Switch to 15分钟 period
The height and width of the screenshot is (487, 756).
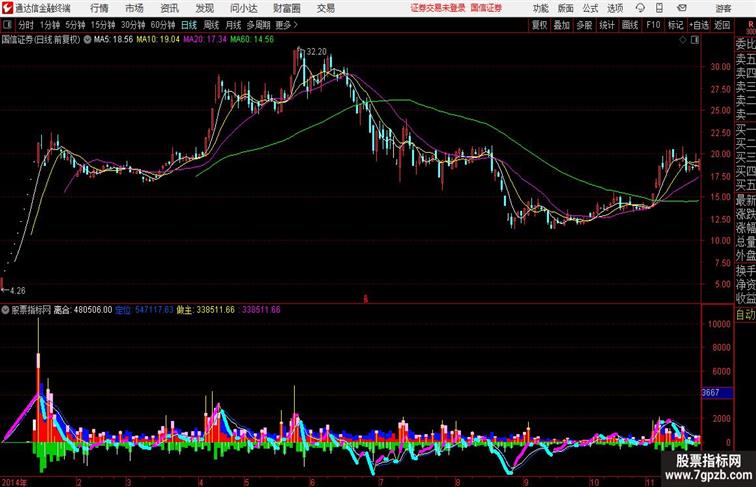[103, 25]
